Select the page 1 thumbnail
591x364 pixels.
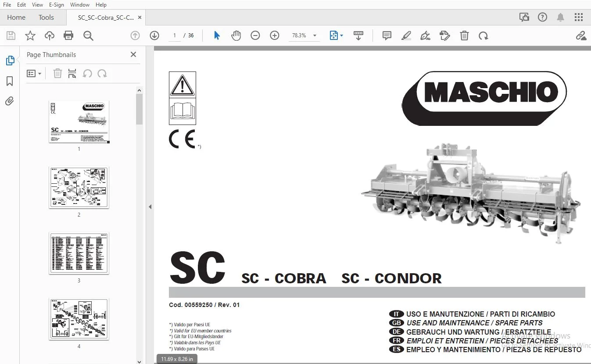tap(79, 121)
